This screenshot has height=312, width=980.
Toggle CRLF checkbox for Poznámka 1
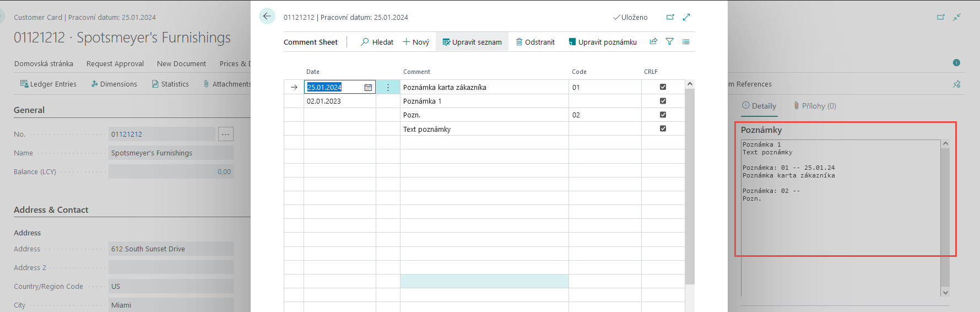click(663, 101)
